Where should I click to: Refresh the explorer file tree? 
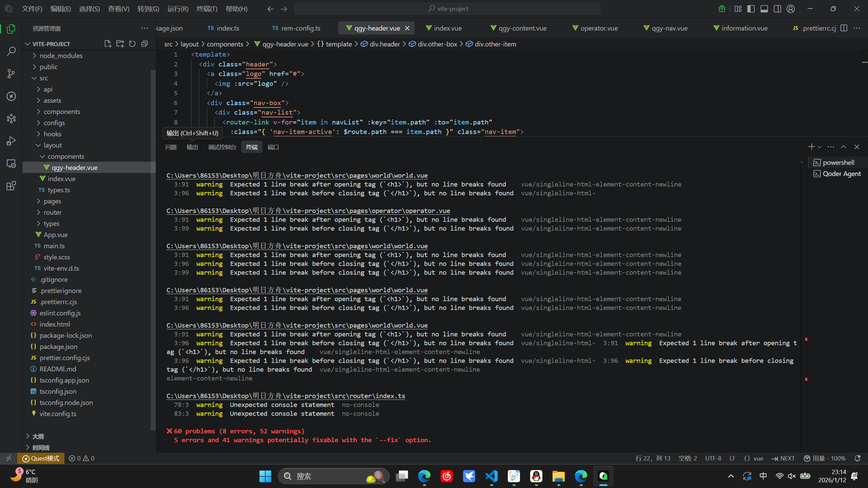tap(132, 44)
